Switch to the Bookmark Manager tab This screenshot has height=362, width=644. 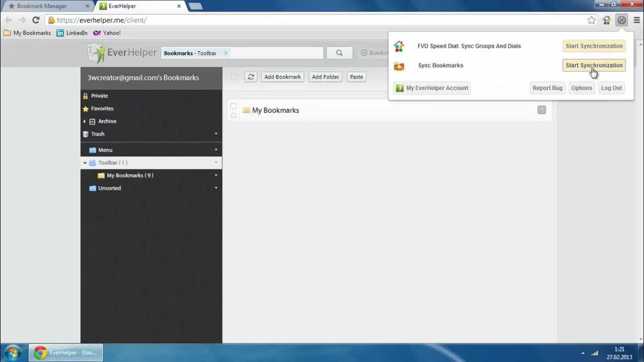[x=47, y=6]
